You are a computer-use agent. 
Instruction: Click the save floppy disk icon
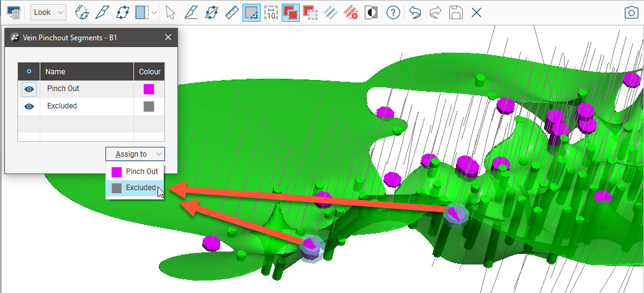coord(456,12)
